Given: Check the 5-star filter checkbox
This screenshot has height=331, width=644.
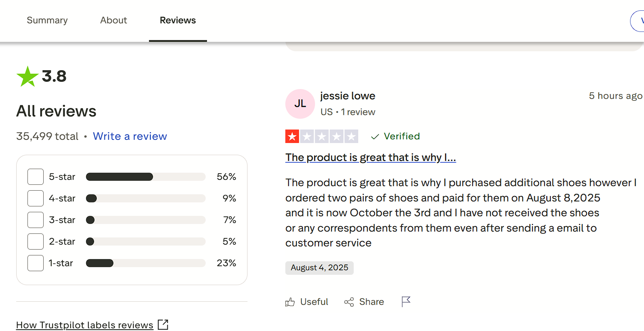Looking at the screenshot, I should coord(36,177).
